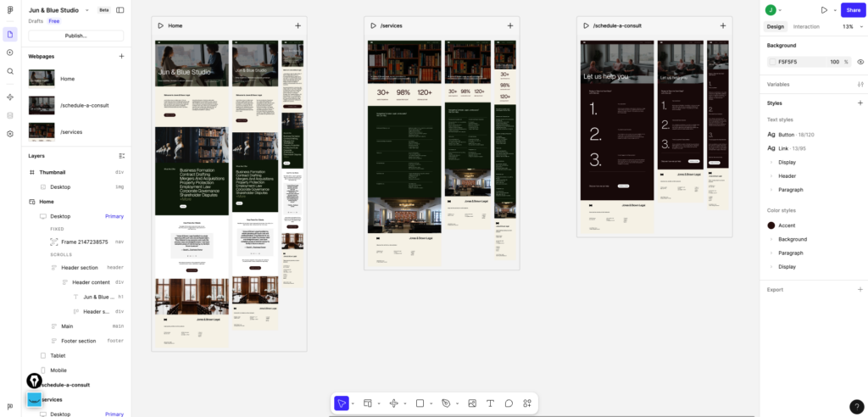868x417 pixels.
Task: Open the search icon in left sidebar
Action: [10, 71]
